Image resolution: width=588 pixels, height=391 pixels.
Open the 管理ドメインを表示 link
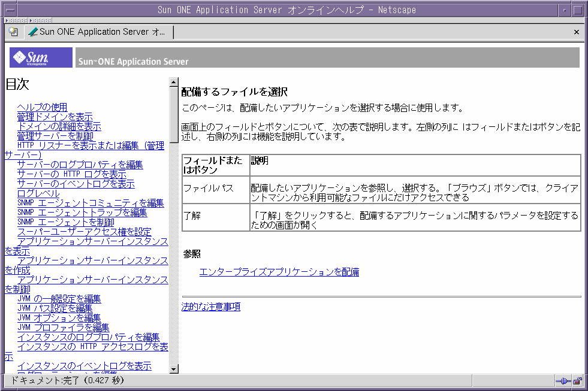coord(55,117)
